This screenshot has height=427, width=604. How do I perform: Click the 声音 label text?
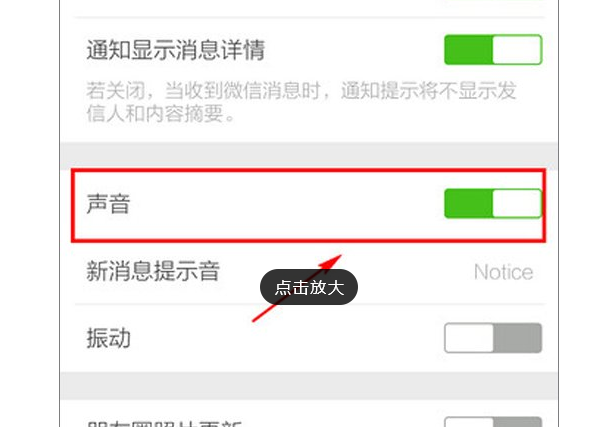[108, 203]
